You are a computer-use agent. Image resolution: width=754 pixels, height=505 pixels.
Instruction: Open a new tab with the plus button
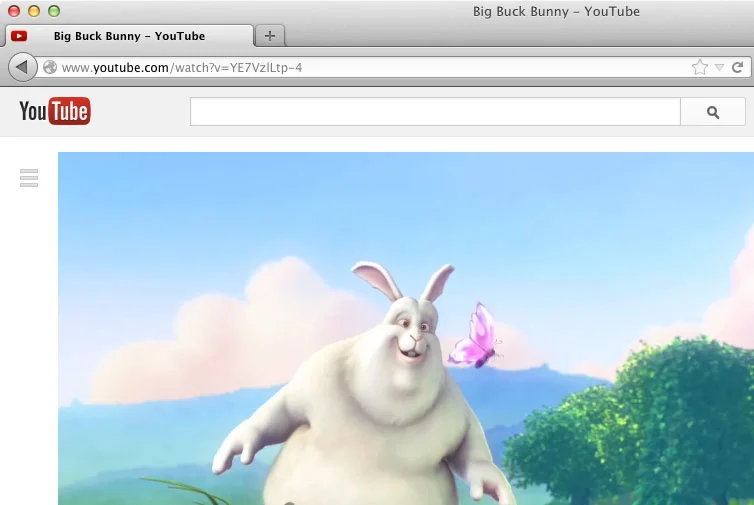click(x=270, y=36)
